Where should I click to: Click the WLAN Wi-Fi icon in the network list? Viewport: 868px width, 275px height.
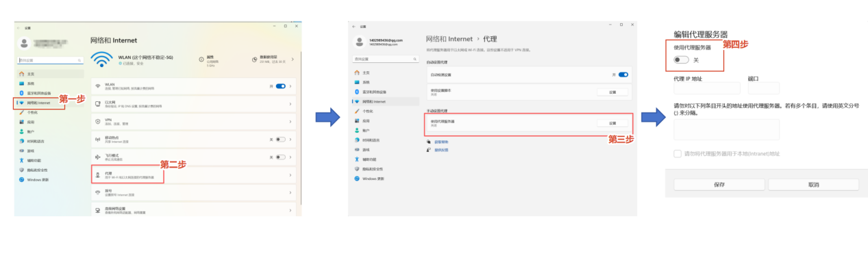(x=98, y=86)
